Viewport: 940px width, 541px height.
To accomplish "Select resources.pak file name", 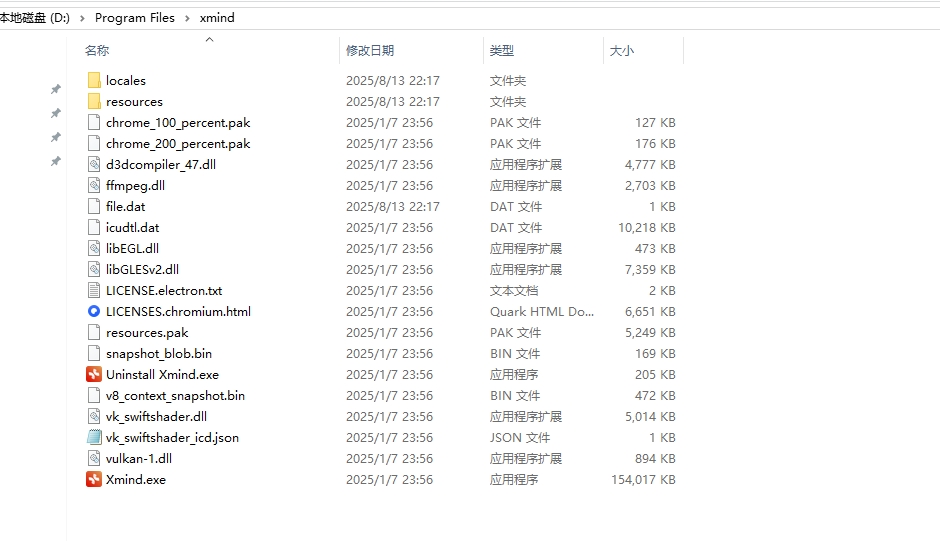I will pos(147,332).
